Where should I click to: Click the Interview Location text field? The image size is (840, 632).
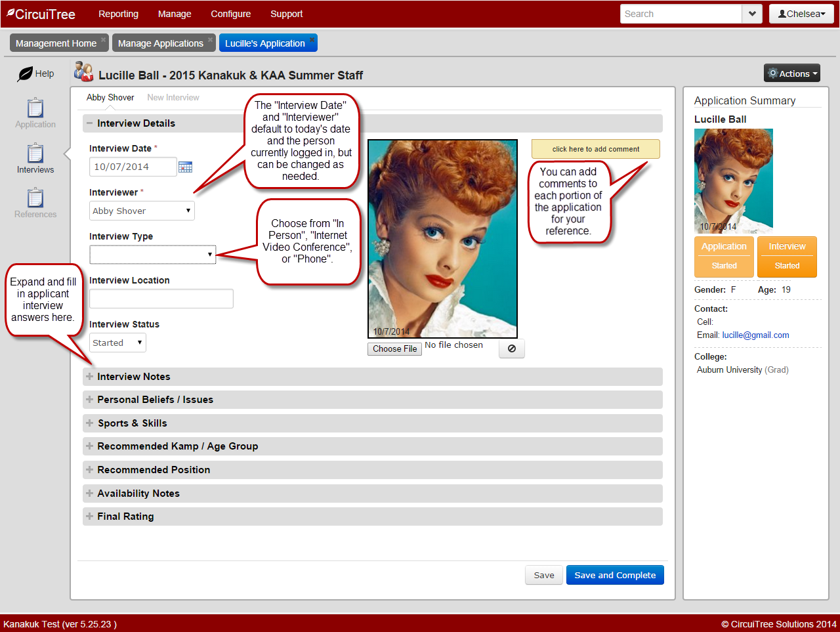161,299
